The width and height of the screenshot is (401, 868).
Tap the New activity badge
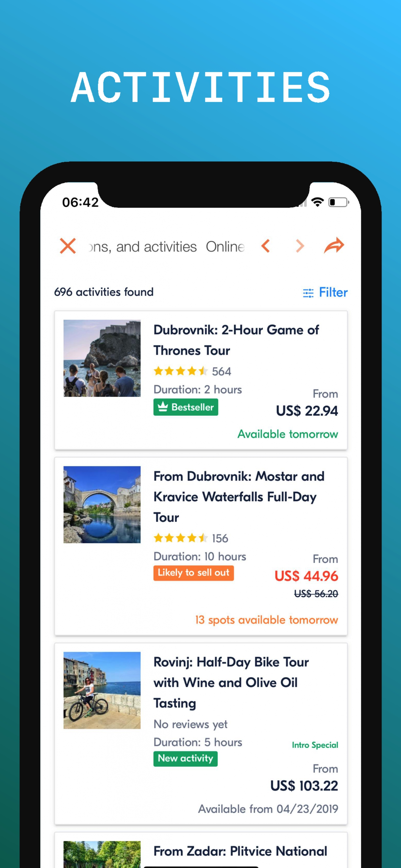[x=185, y=758]
